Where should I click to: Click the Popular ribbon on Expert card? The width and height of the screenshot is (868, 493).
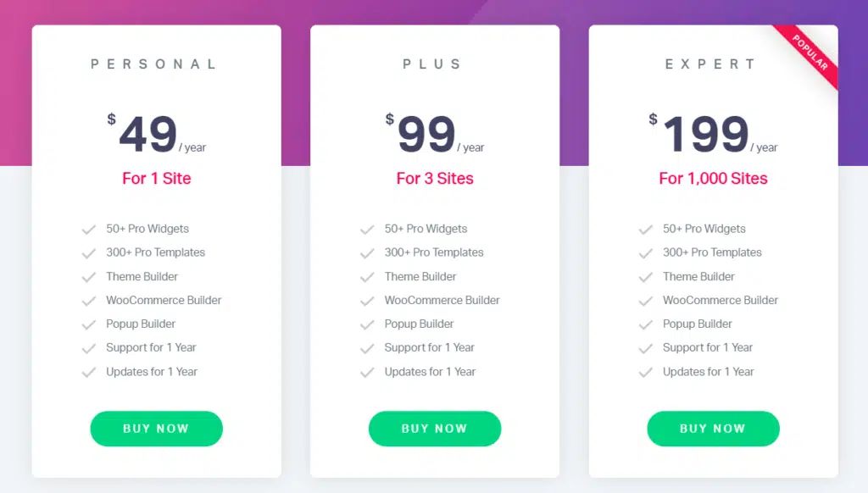coord(810,53)
